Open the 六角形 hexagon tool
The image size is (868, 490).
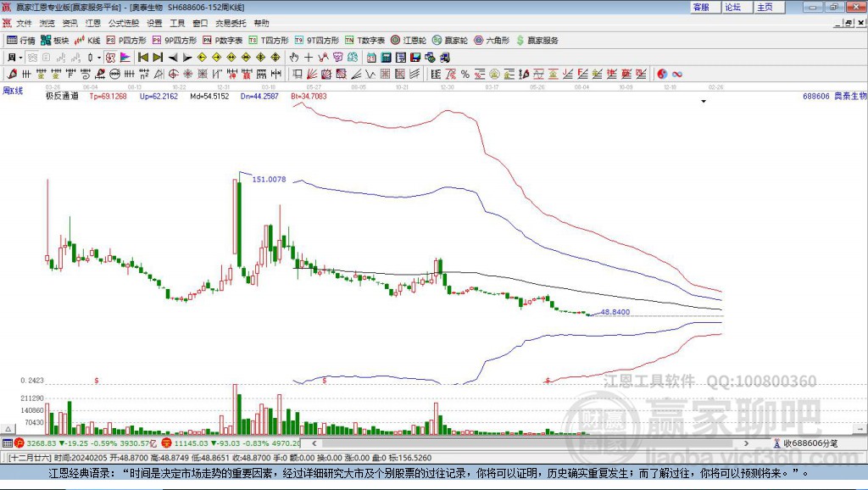[x=492, y=41]
